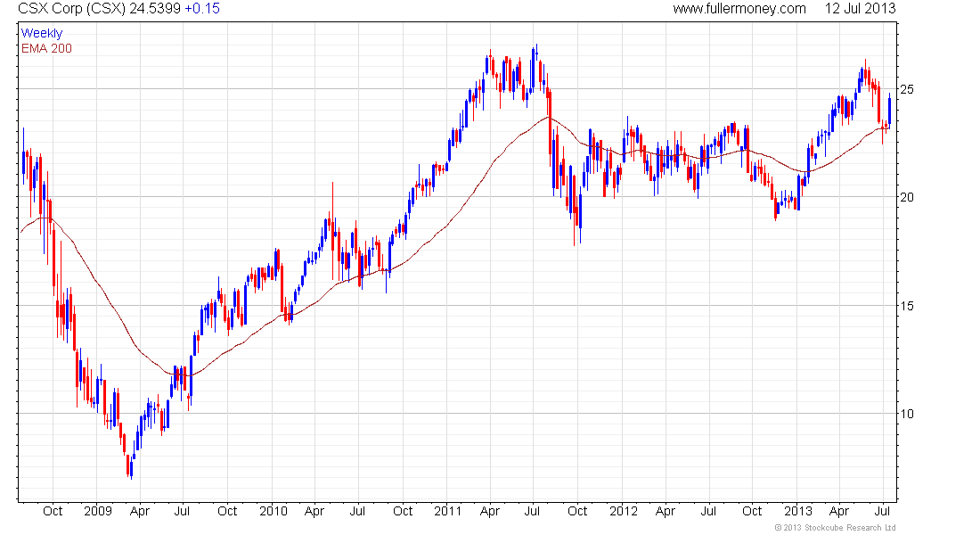The width and height of the screenshot is (980, 535).
Task: Click the 15 price axis label
Action: tap(906, 306)
